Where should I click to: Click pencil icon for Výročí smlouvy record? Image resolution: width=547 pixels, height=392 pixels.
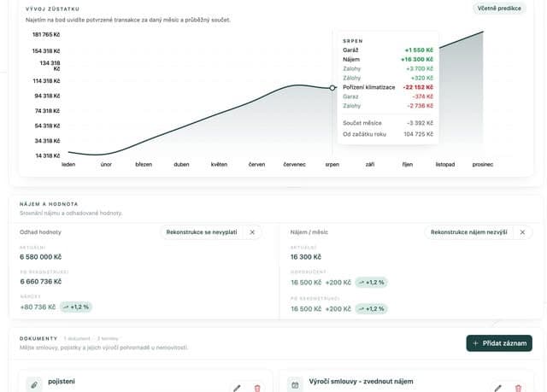click(497, 388)
